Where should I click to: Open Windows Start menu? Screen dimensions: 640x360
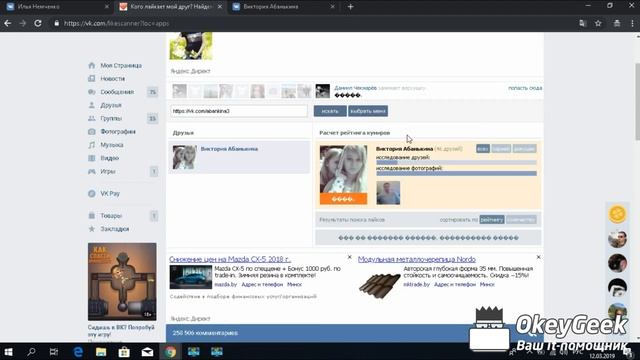(x=8, y=351)
